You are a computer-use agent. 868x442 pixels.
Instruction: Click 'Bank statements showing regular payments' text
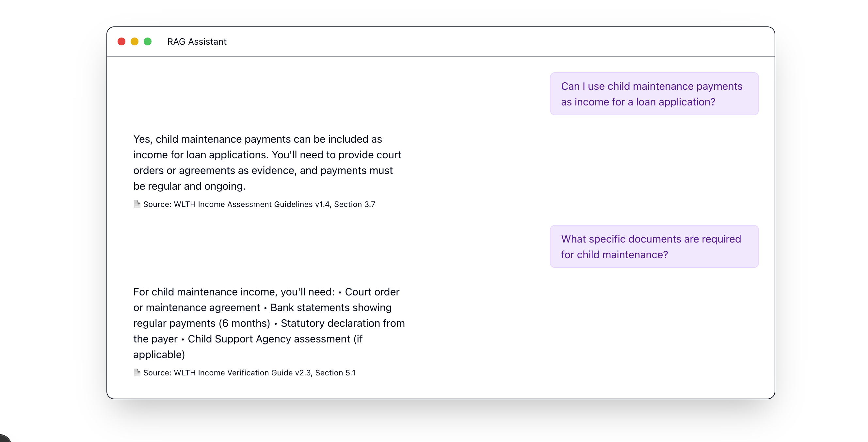263,315
